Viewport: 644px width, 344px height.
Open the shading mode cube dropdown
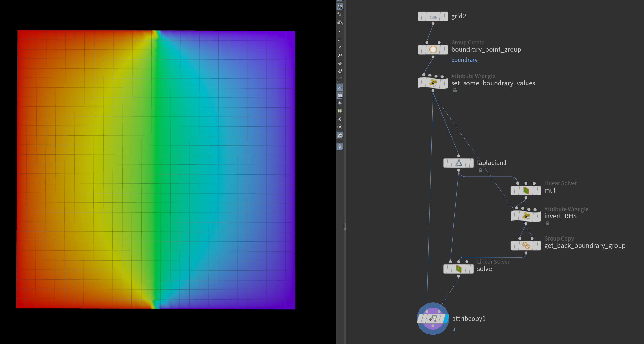pyautogui.click(x=339, y=7)
